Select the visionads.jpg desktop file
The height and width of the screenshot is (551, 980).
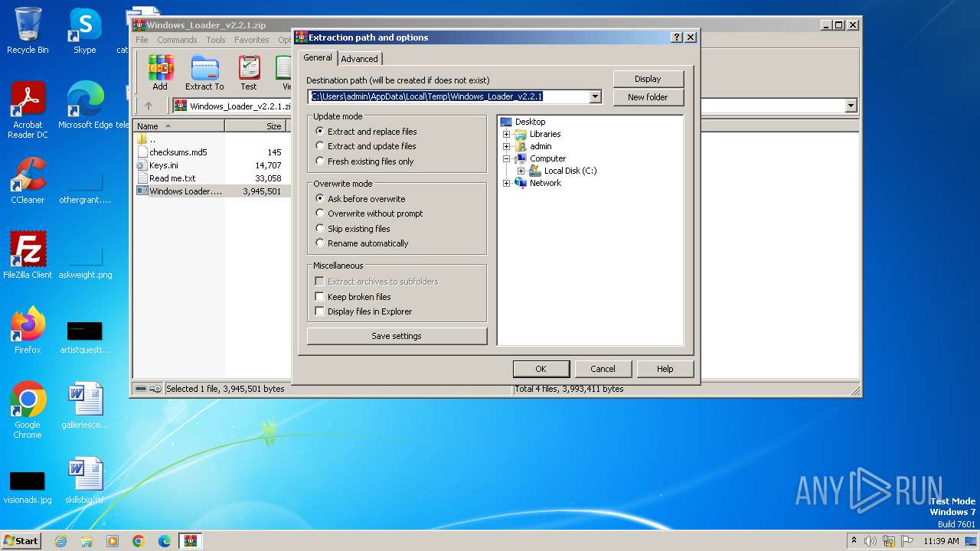(28, 485)
